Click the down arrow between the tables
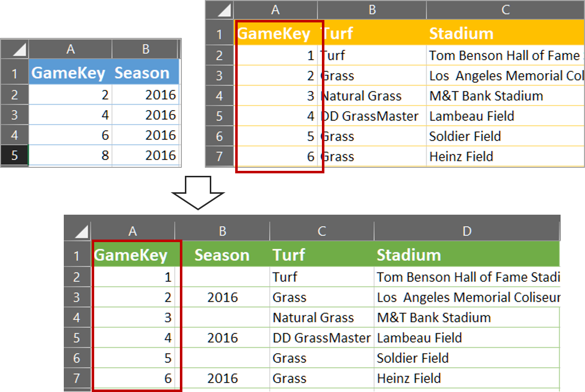585x392 pixels. click(x=198, y=192)
